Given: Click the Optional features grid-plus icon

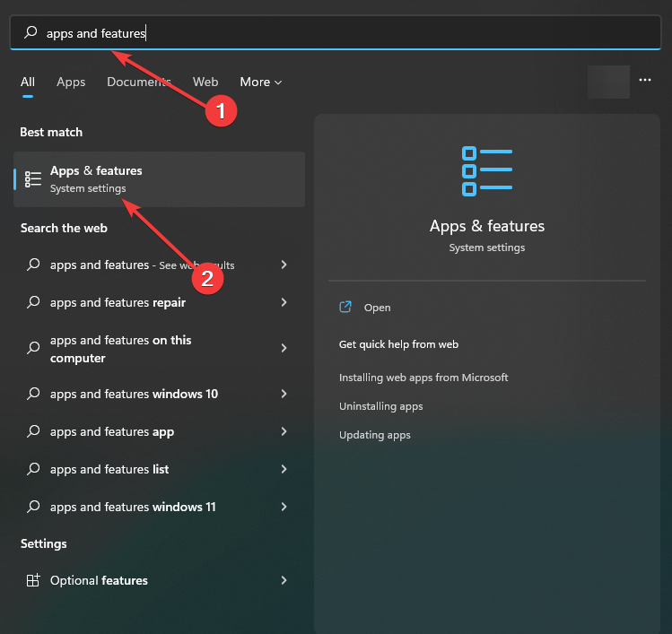Looking at the screenshot, I should click(x=33, y=580).
